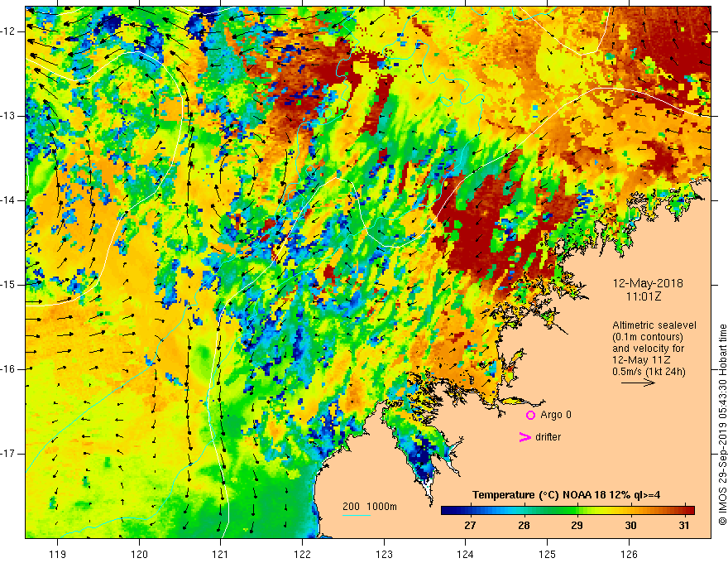The height and width of the screenshot is (563, 728).
Task: Click the 'Temperature (°C) NOAA 18 12% ql>=4' title
Action: point(566,495)
